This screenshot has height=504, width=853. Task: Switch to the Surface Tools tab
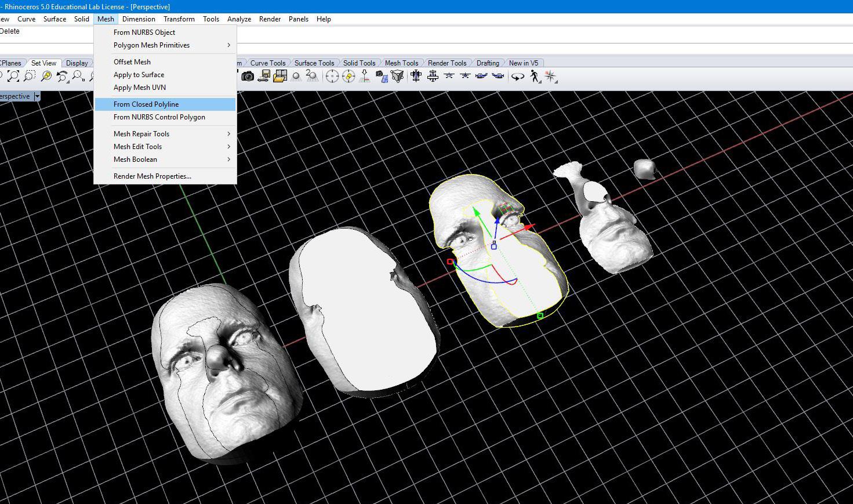(x=314, y=63)
